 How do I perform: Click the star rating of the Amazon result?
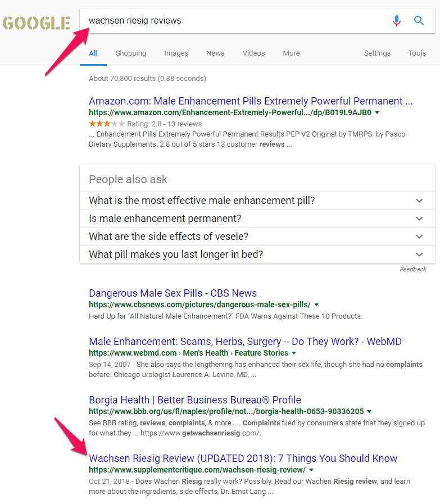tap(107, 124)
